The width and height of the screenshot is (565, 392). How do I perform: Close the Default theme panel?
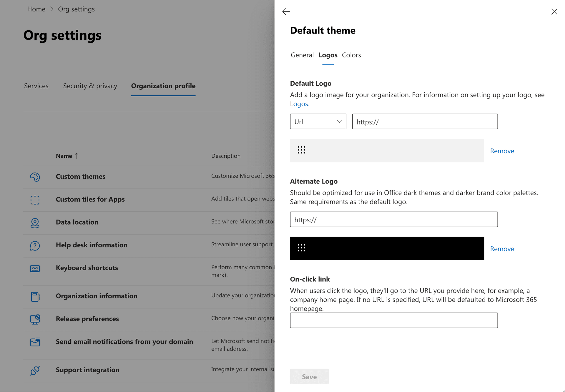(554, 12)
